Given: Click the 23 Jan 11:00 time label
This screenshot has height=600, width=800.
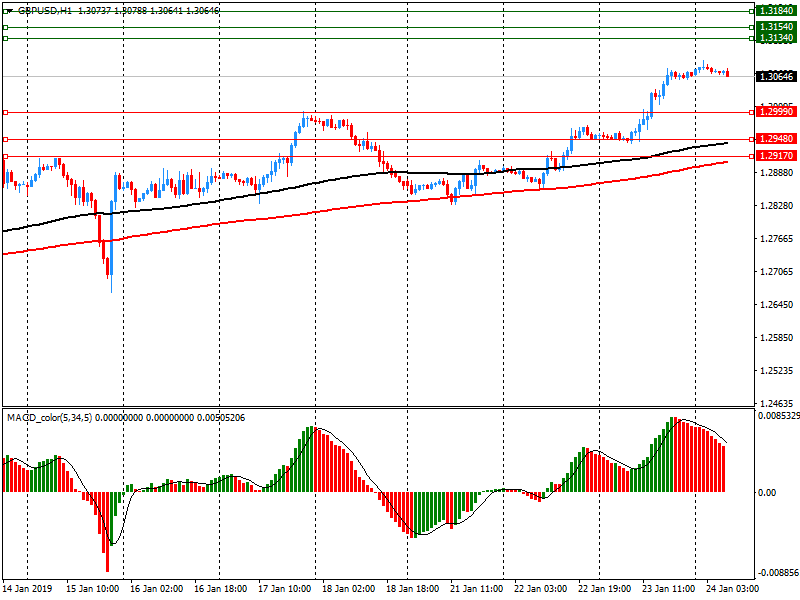Looking at the screenshot, I should coord(668,588).
